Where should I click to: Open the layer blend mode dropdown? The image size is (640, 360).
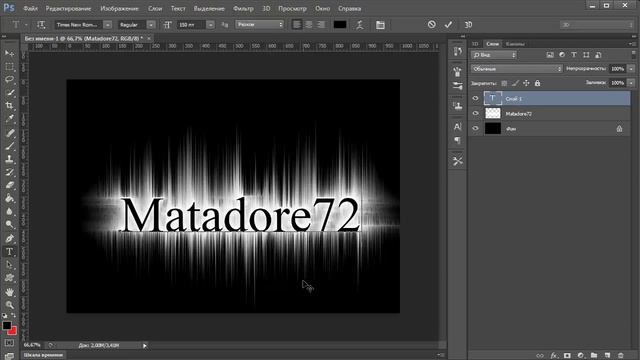pos(517,69)
